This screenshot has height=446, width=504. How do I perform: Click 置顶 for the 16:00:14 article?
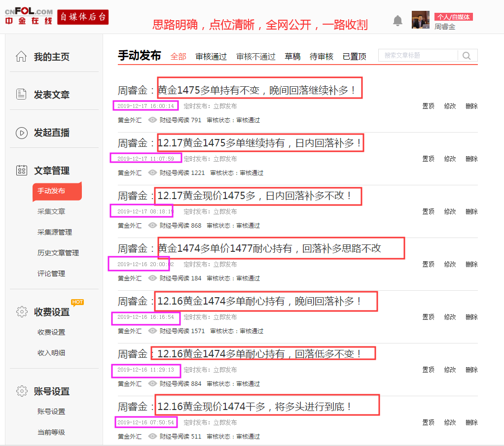pyautogui.click(x=428, y=106)
